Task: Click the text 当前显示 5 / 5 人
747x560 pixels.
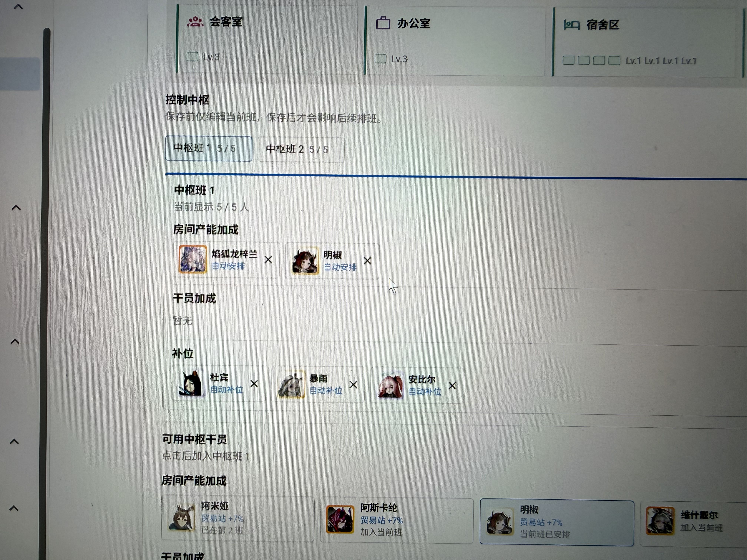Action: click(x=211, y=207)
